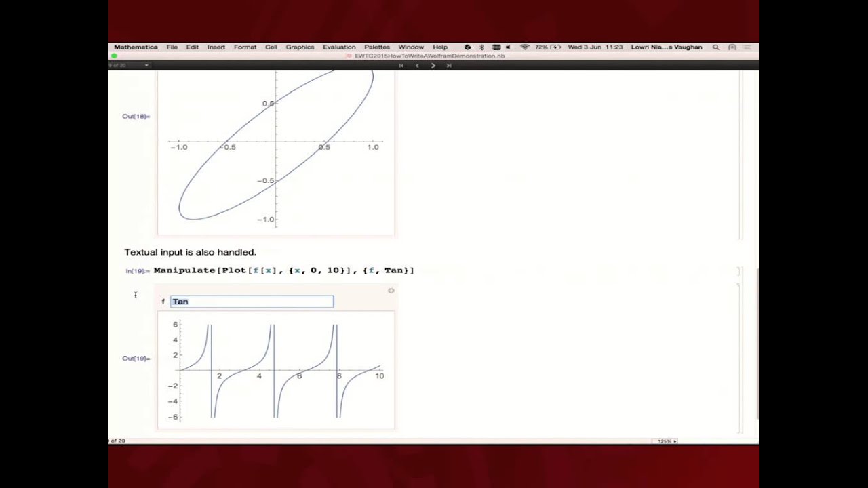Open the Insert menu

[x=216, y=47]
